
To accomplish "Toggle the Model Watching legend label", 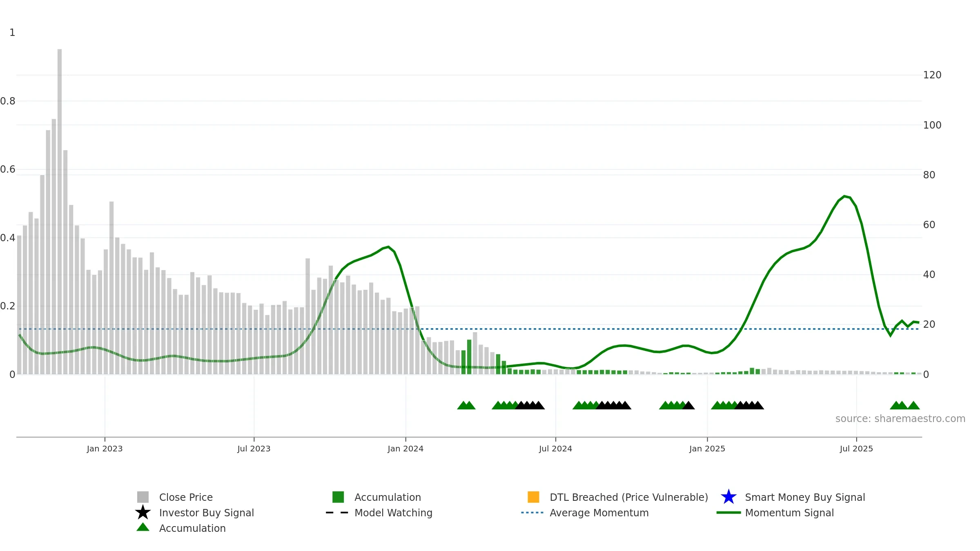I will [393, 513].
